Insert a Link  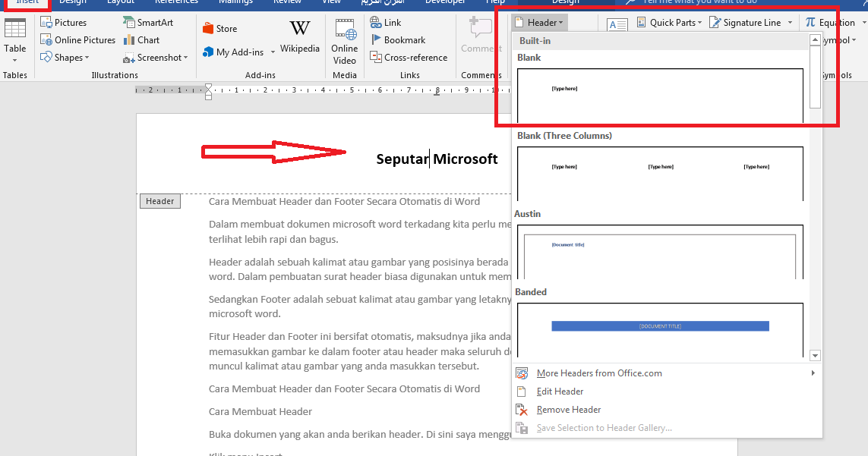click(x=386, y=23)
